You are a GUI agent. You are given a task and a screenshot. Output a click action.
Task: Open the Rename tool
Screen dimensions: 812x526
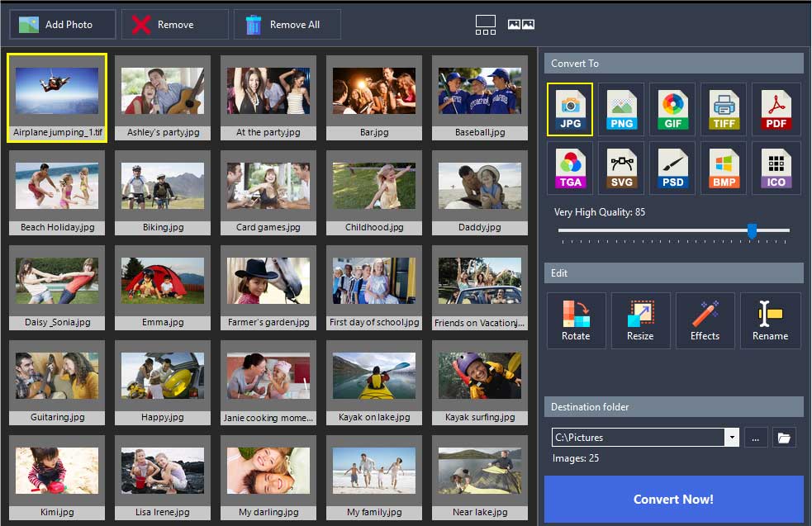(x=769, y=320)
